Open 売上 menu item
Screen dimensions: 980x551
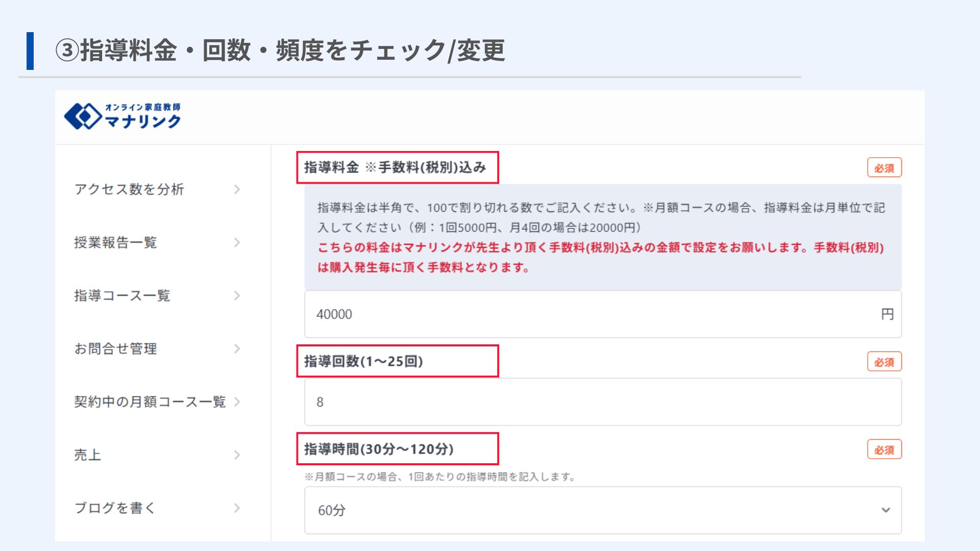coord(158,455)
